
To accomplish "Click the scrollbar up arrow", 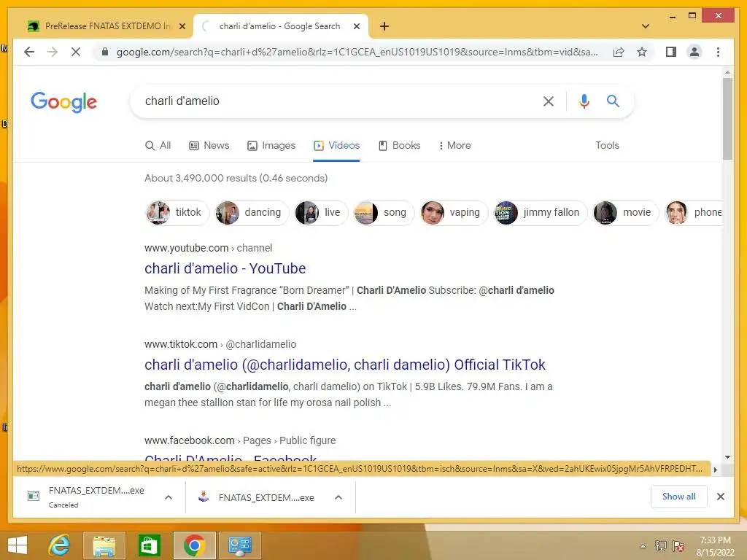I will click(x=727, y=72).
